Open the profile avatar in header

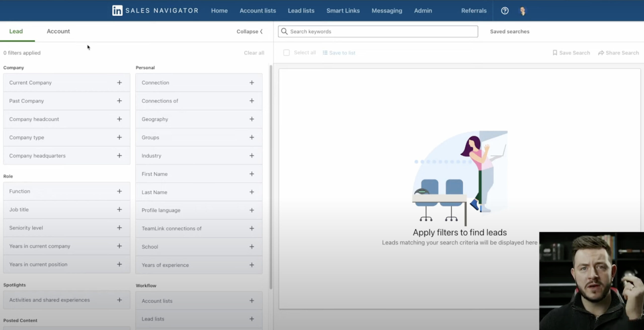point(523,11)
